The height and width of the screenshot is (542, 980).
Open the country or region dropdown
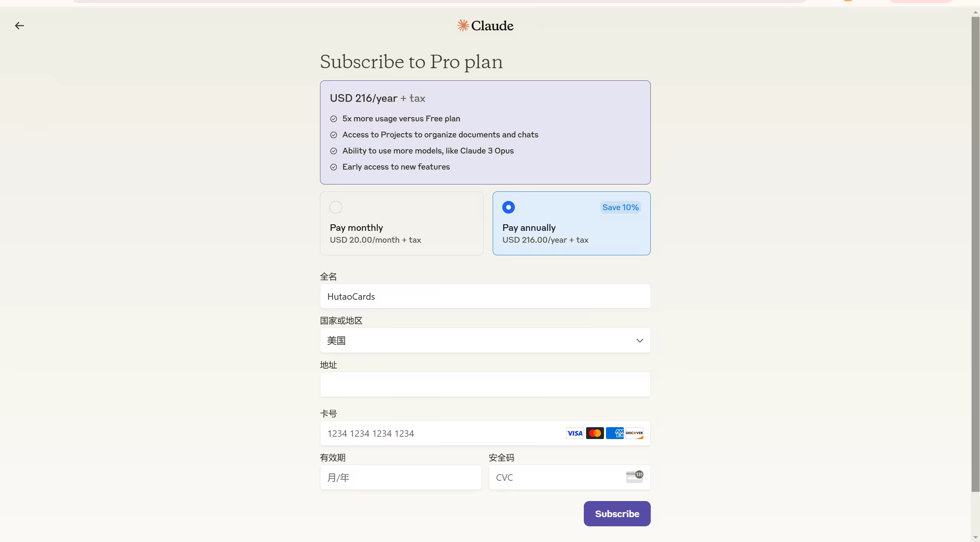(x=485, y=340)
